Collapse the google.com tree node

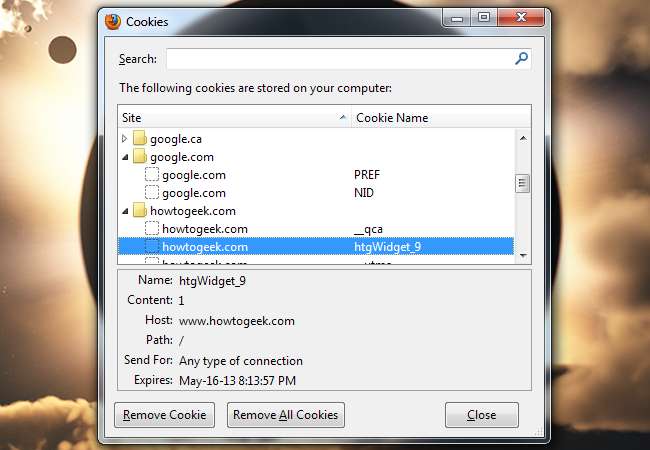pyautogui.click(x=125, y=157)
